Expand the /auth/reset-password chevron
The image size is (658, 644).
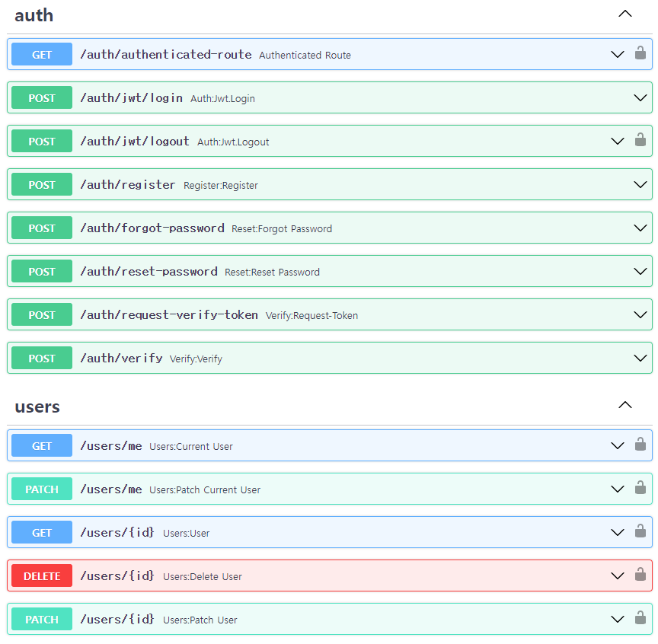coord(640,272)
